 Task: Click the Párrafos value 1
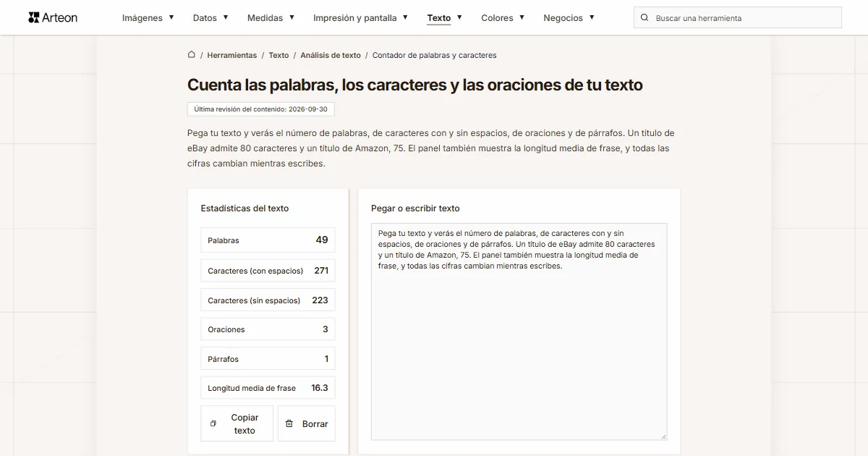(x=326, y=359)
